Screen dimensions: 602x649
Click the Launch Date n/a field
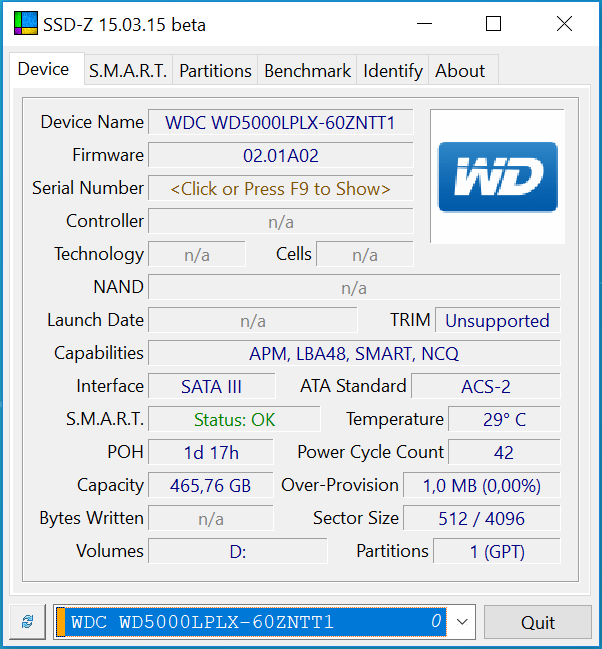(x=253, y=321)
